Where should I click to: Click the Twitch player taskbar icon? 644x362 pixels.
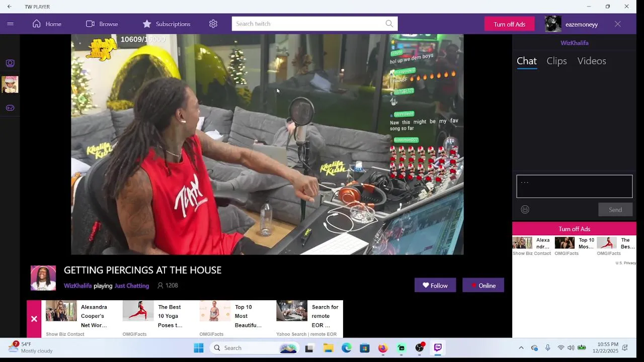pos(438,348)
